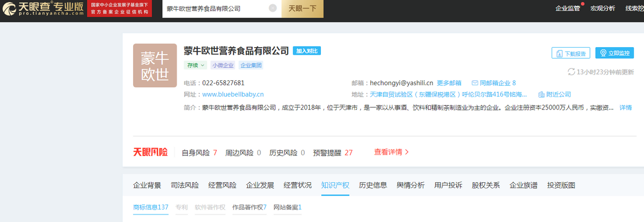Click the 天津自贸试验区 address link
This screenshot has height=222, width=644.
(449, 94)
